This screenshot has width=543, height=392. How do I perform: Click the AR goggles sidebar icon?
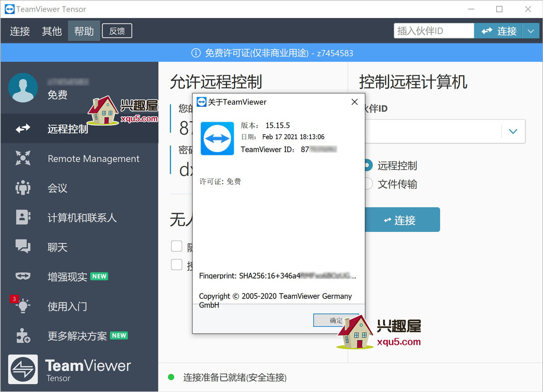point(23,276)
